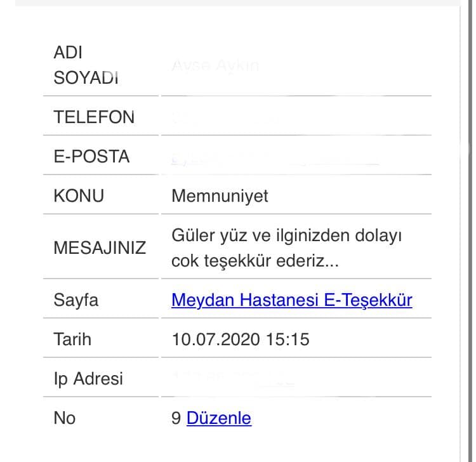476x462 pixels.
Task: Select the Memnuniyet subject value
Action: 220,196
